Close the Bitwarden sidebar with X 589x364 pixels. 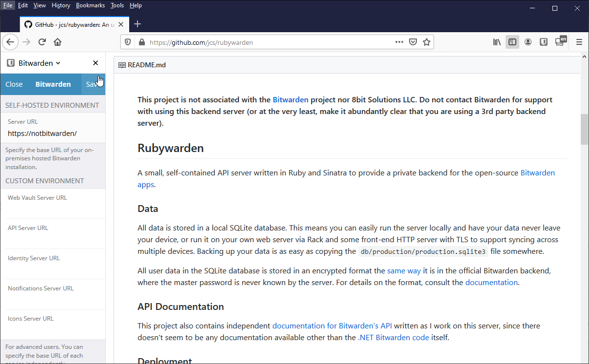tap(96, 63)
